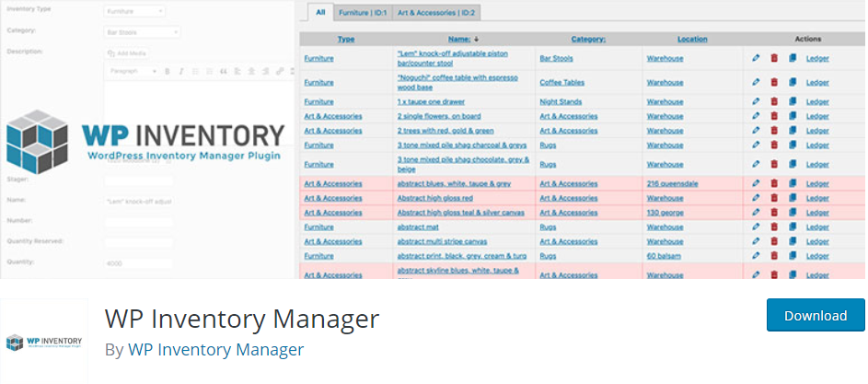Edit the Lem knock-off bar stool item
The height and width of the screenshot is (384, 868).
(x=756, y=58)
